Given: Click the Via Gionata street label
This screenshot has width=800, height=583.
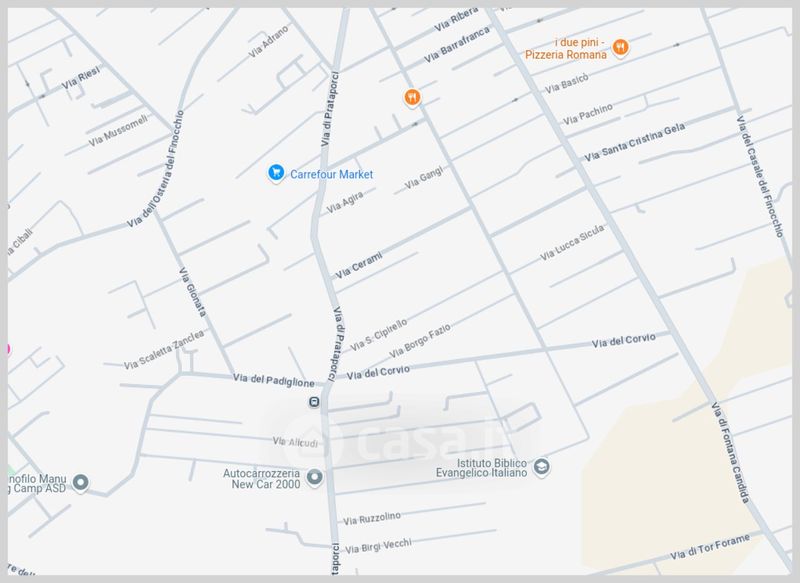Looking at the screenshot, I should point(193,292).
